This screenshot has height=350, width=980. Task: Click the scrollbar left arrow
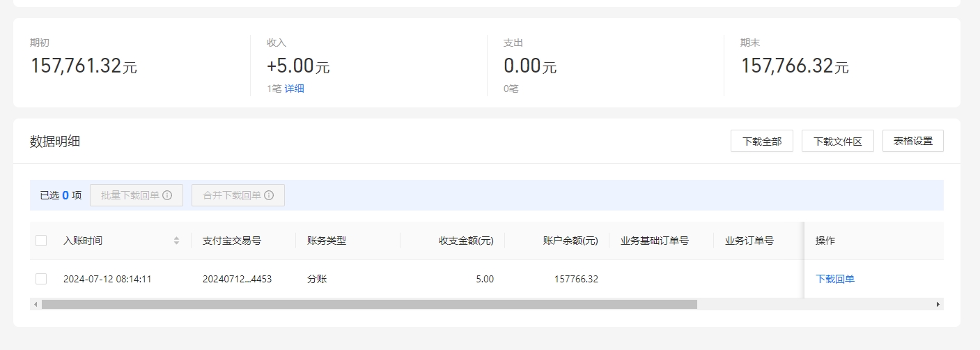click(x=34, y=304)
